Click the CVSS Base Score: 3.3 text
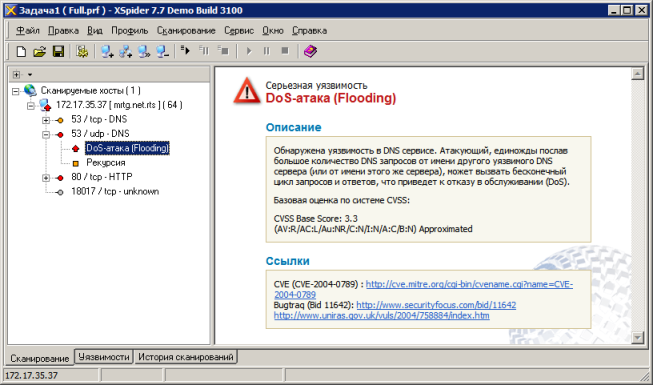This screenshot has width=653, height=385. tap(316, 218)
